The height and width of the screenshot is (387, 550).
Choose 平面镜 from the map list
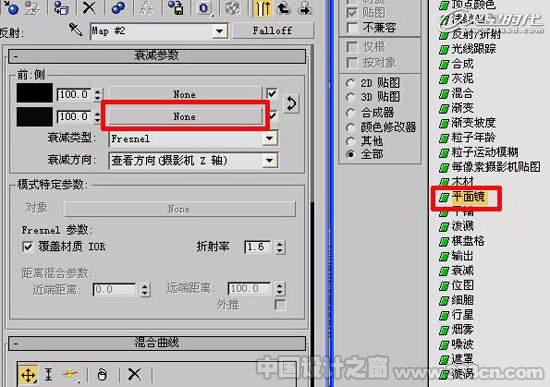[469, 197]
